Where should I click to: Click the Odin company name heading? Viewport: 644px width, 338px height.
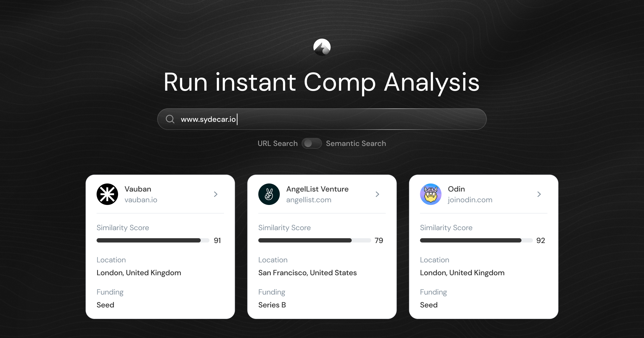(456, 189)
